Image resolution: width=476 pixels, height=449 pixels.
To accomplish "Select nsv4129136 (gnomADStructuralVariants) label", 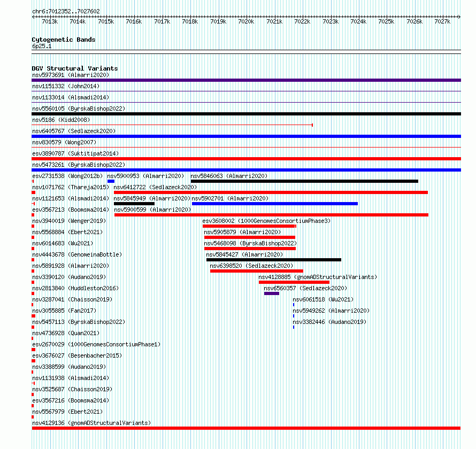I will [91, 423].
